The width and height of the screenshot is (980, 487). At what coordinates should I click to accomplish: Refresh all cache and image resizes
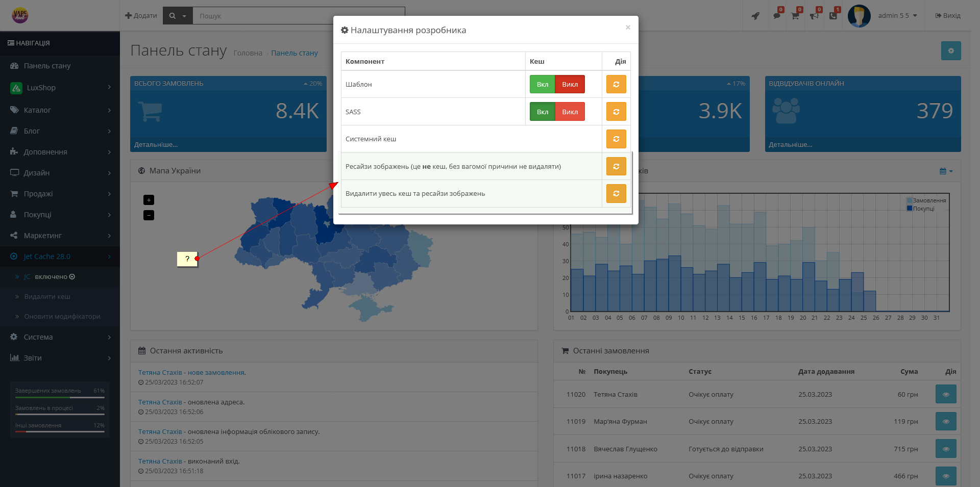coord(616,193)
